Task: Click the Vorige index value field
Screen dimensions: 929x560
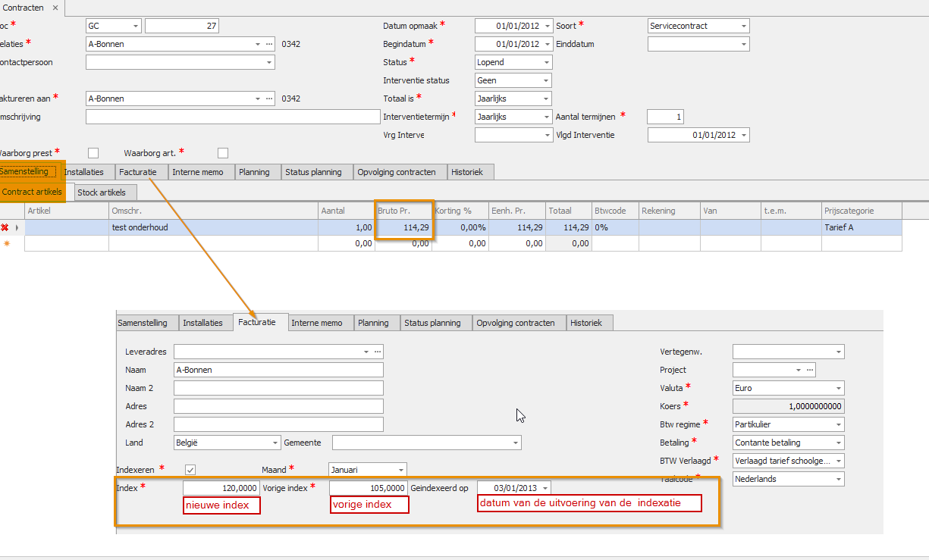Action: 369,488
